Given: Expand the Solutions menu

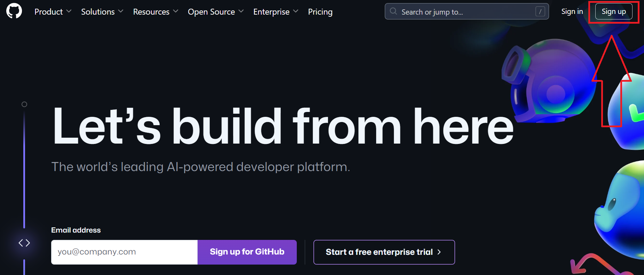Looking at the screenshot, I should pyautogui.click(x=102, y=11).
